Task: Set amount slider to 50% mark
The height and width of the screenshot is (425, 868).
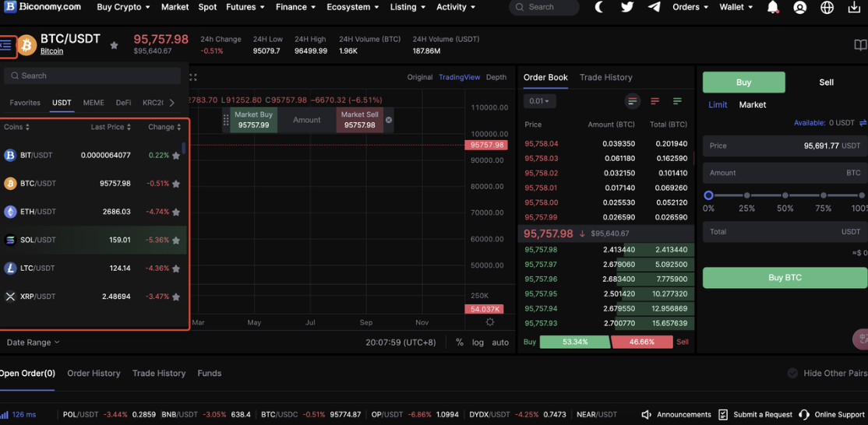Action: (785, 195)
